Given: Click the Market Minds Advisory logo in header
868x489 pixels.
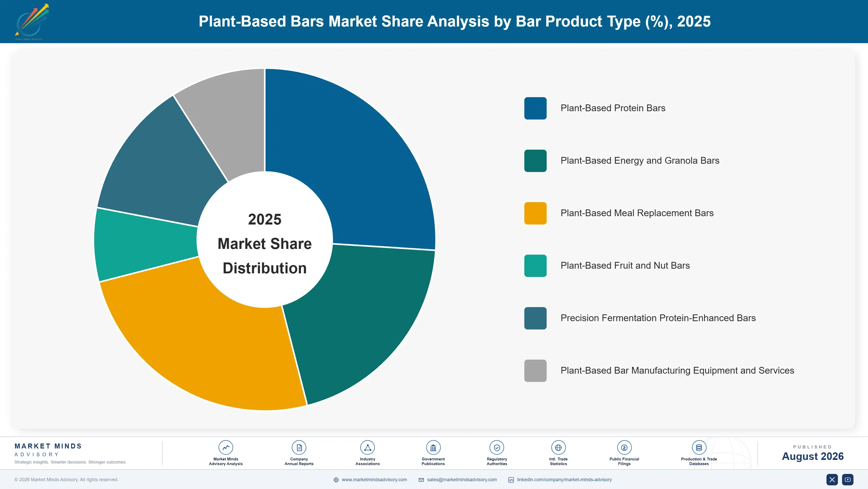Looking at the screenshot, I should coord(32,22).
